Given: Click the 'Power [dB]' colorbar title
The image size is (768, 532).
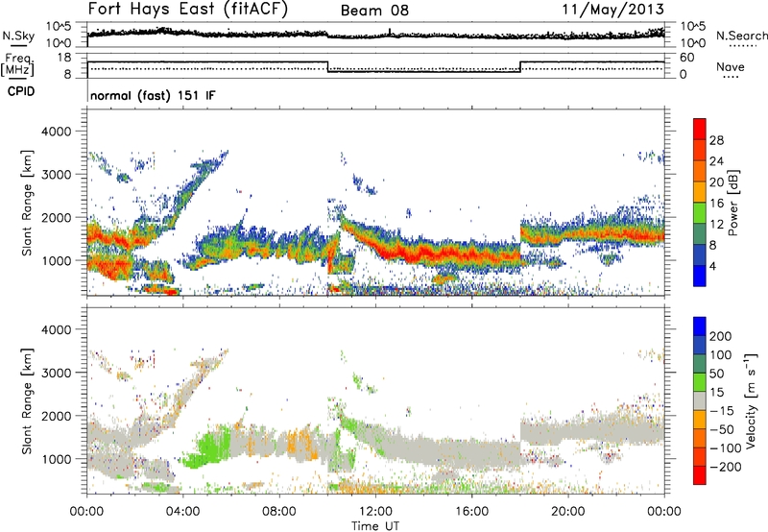Looking at the screenshot, I should pos(733,203).
